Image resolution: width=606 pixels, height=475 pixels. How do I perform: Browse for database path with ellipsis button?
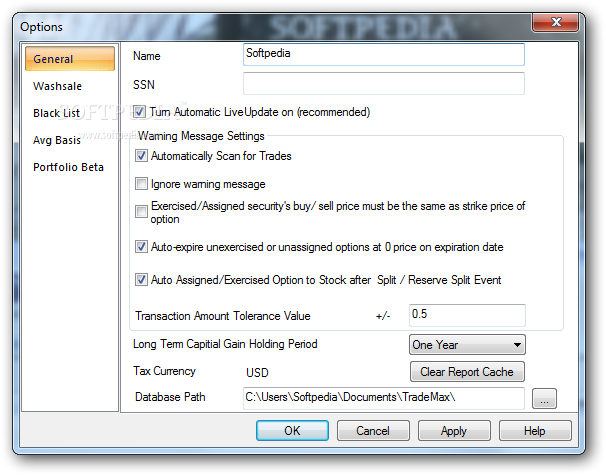[544, 398]
